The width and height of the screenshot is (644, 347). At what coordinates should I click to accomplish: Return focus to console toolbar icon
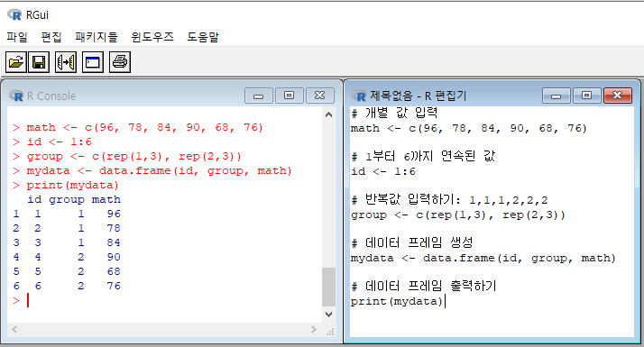pos(92,62)
